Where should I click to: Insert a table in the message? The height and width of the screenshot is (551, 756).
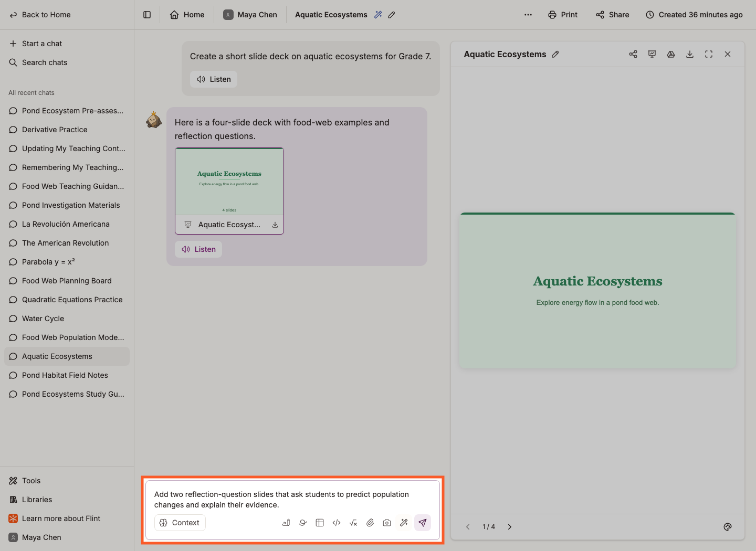click(x=320, y=523)
